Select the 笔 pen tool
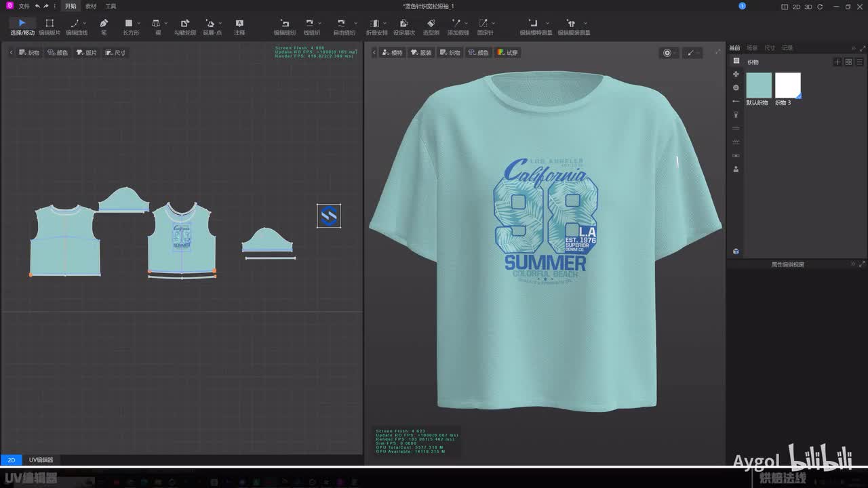Viewport: 868px width, 488px height. (x=104, y=27)
